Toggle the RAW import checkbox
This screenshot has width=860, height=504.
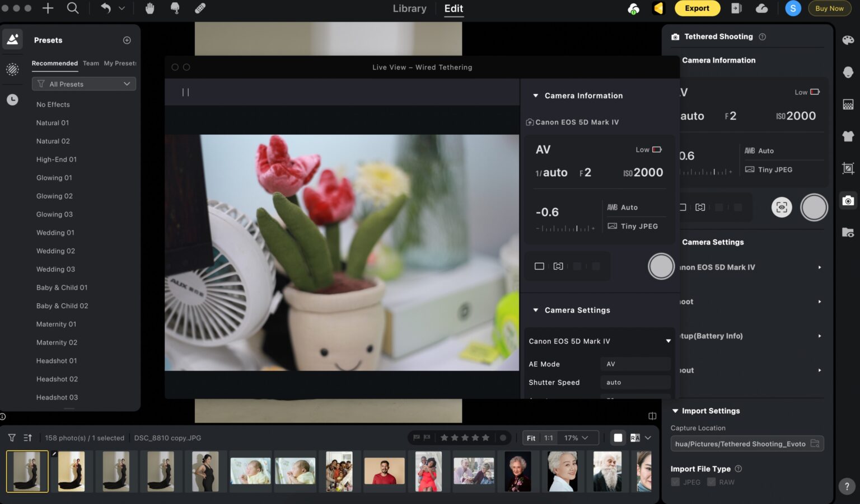point(711,482)
